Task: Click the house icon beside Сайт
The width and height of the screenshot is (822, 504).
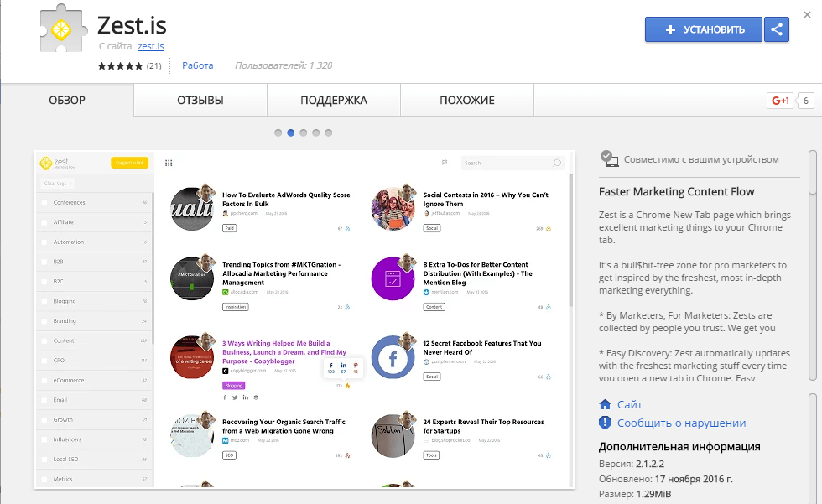Action: [x=606, y=404]
